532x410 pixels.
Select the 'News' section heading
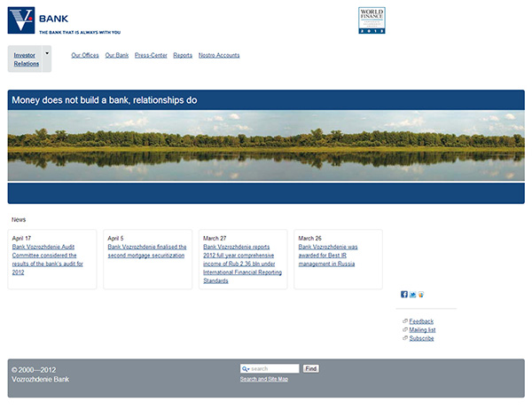pos(19,219)
